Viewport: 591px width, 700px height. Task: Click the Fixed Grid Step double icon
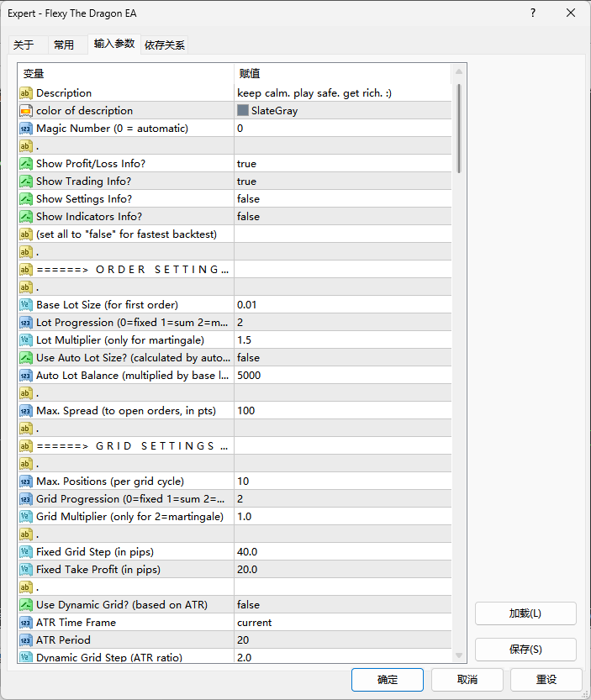click(x=26, y=552)
